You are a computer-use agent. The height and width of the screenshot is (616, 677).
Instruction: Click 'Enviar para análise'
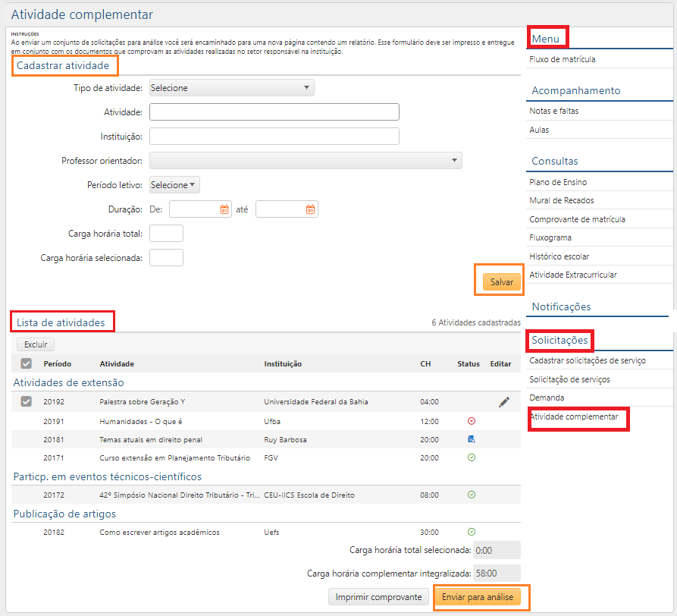click(x=481, y=598)
